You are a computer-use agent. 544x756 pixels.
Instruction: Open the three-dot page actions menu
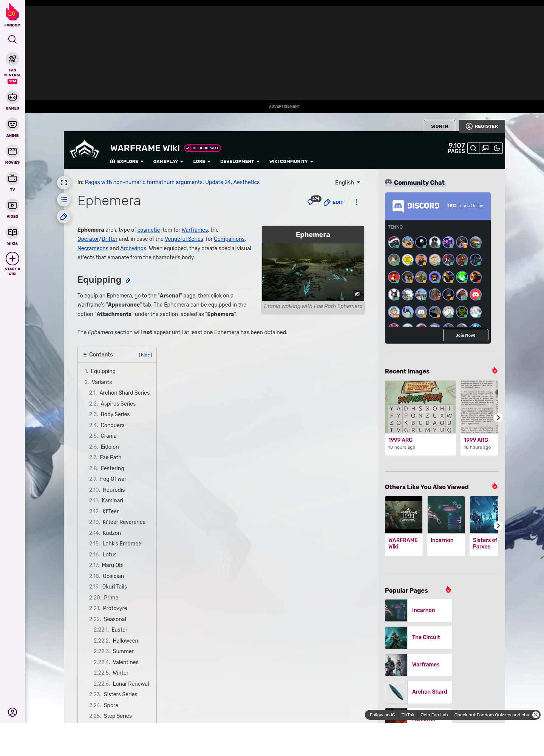pyautogui.click(x=357, y=202)
